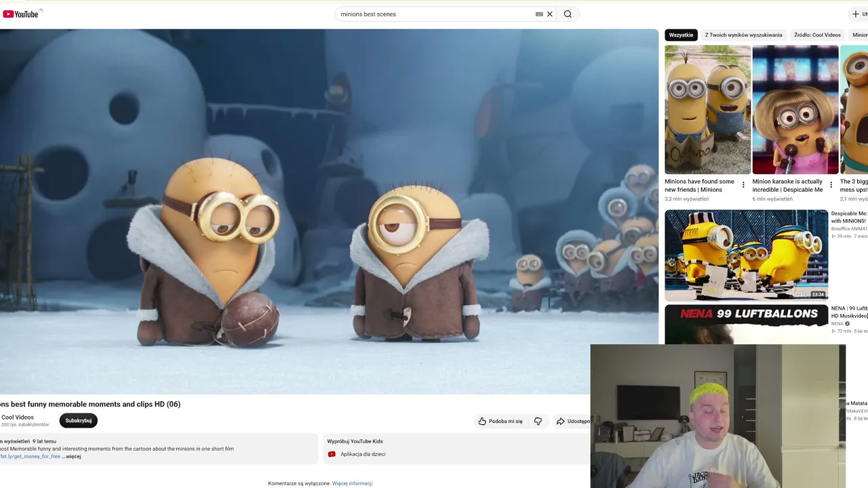The height and width of the screenshot is (488, 868).
Task: Open the jail Minions 23:34 video thumbnail
Action: [x=746, y=255]
